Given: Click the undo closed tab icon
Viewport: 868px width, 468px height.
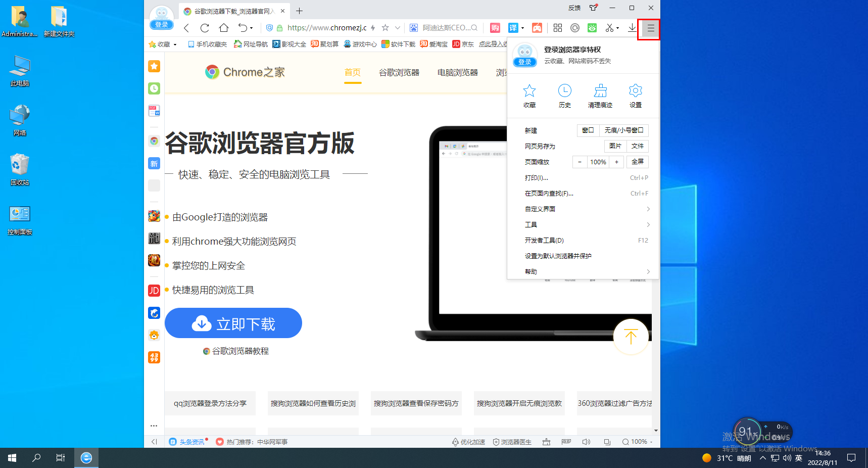Looking at the screenshot, I should pos(243,28).
